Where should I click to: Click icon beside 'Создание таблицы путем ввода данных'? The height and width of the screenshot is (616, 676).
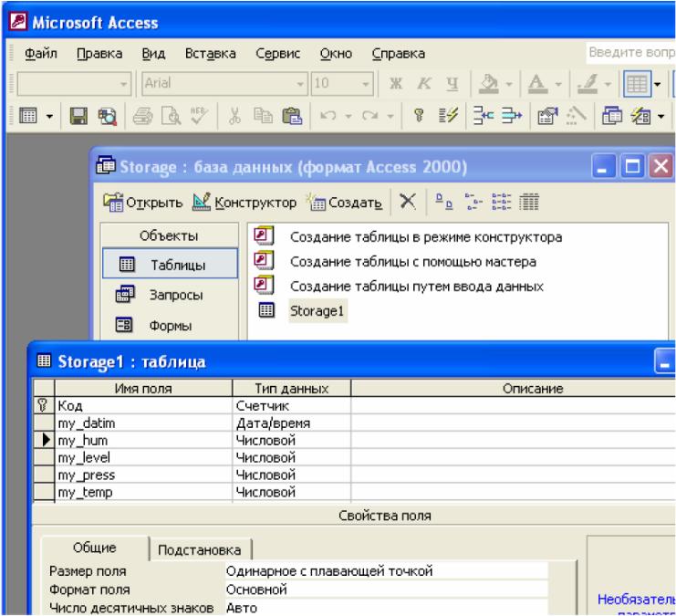(x=264, y=285)
